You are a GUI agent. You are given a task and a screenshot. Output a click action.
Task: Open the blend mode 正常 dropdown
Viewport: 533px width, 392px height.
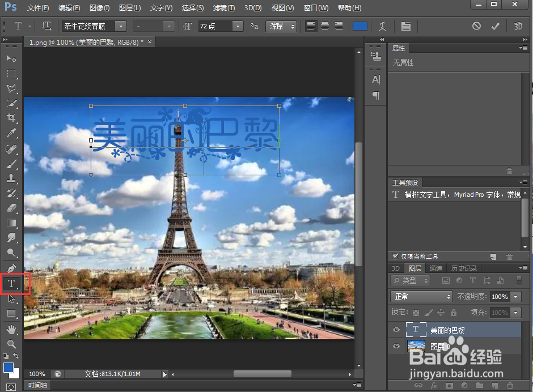[421, 297]
